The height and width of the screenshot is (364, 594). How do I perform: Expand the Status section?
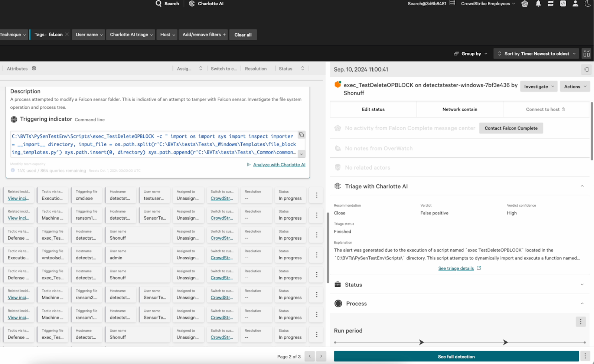pyautogui.click(x=582, y=285)
